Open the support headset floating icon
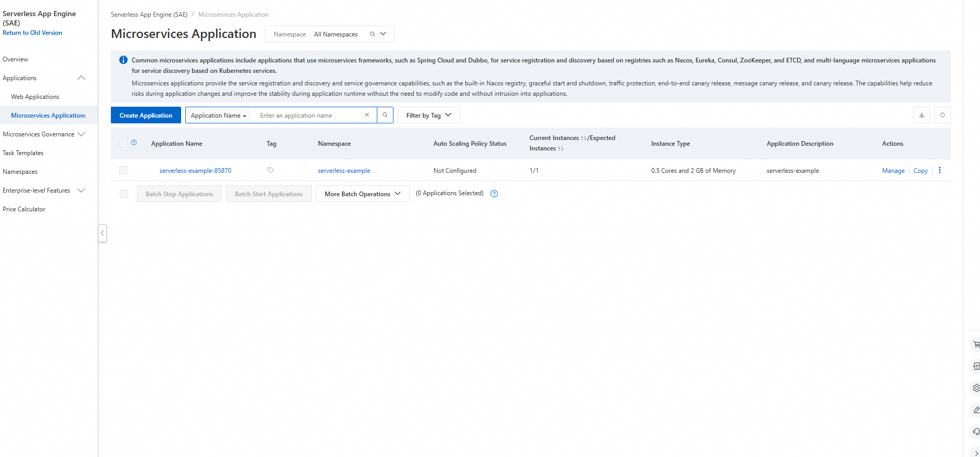Image resolution: width=980 pixels, height=457 pixels. coord(976,431)
